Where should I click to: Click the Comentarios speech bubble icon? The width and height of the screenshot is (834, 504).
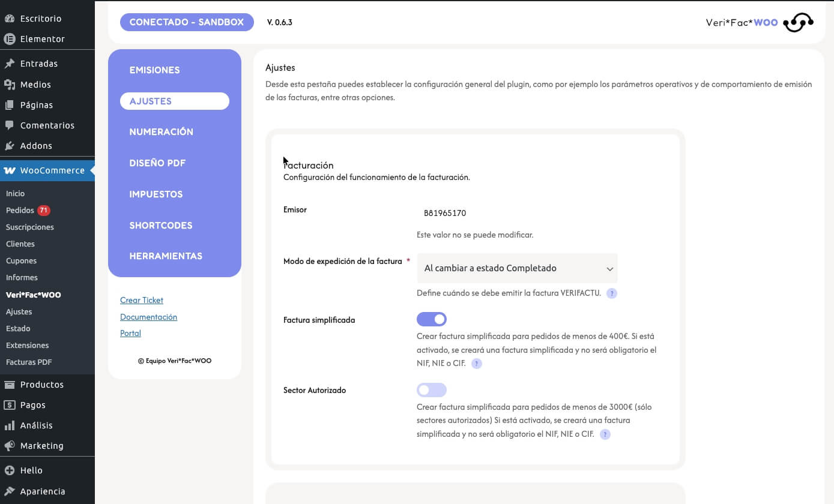(x=10, y=125)
